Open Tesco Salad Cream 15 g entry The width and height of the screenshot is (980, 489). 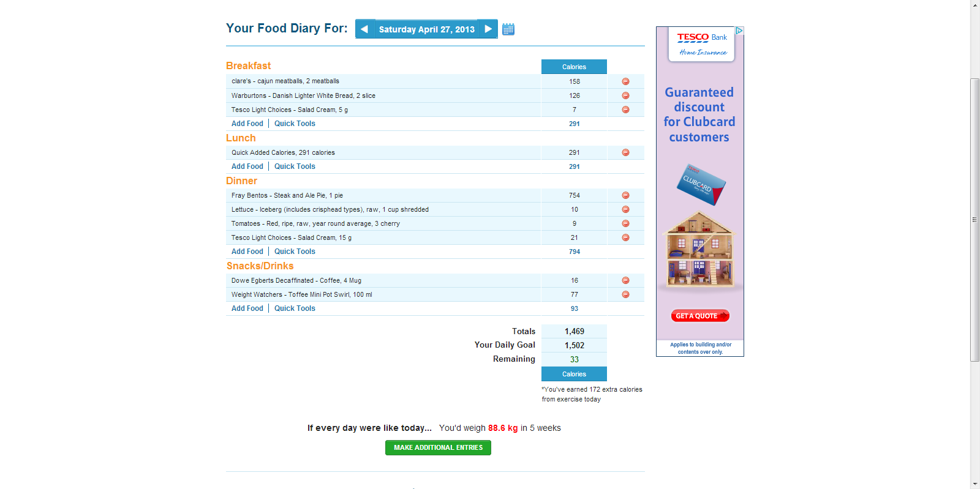(x=292, y=237)
